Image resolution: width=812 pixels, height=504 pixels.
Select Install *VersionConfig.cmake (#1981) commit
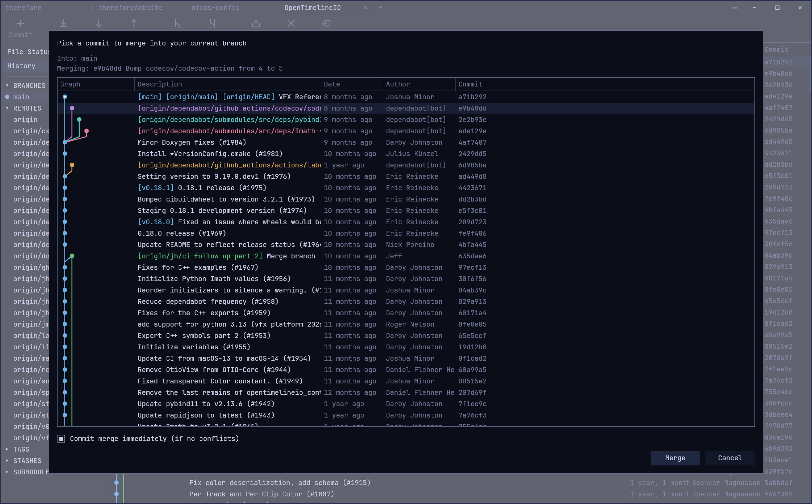pyautogui.click(x=406, y=154)
